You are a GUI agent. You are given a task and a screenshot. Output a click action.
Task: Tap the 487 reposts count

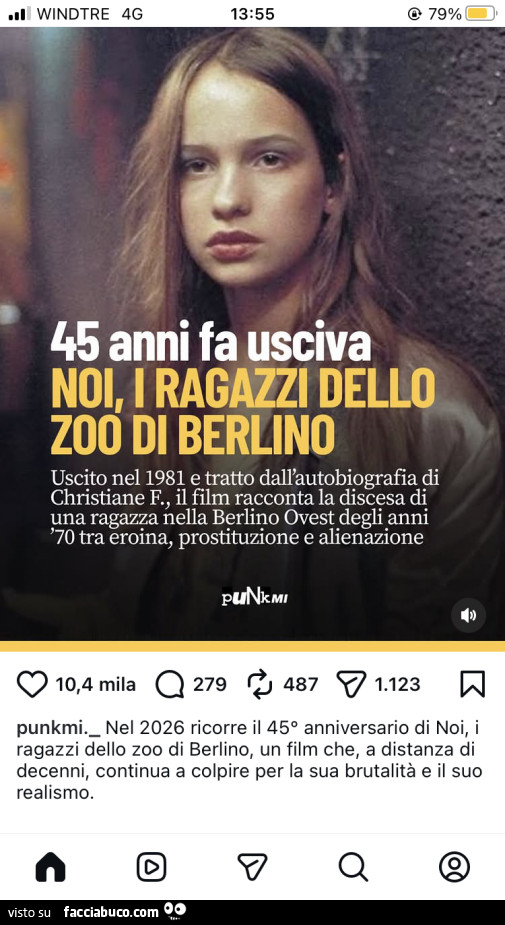pos(301,684)
